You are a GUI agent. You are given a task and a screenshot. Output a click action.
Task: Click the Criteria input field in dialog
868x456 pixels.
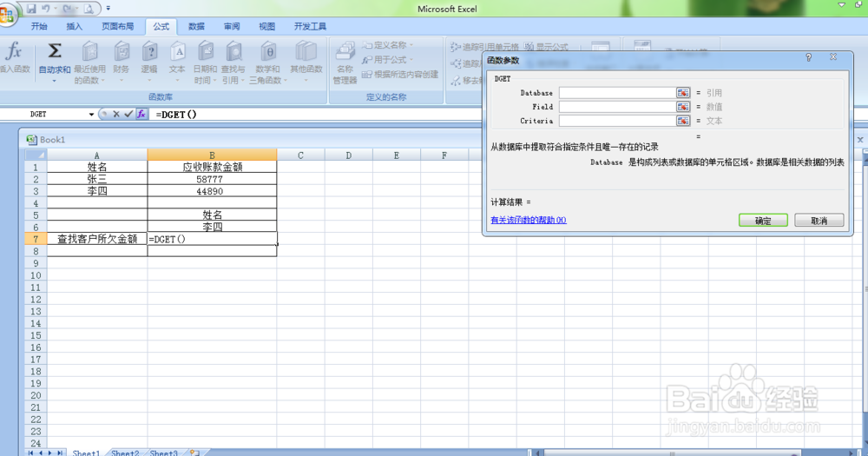point(618,120)
